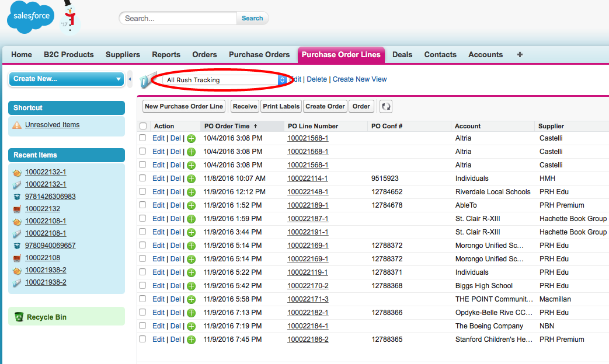Viewport: 609px width, 364px height.
Task: Click green plus icon for 100022148-1 row
Action: tap(191, 192)
